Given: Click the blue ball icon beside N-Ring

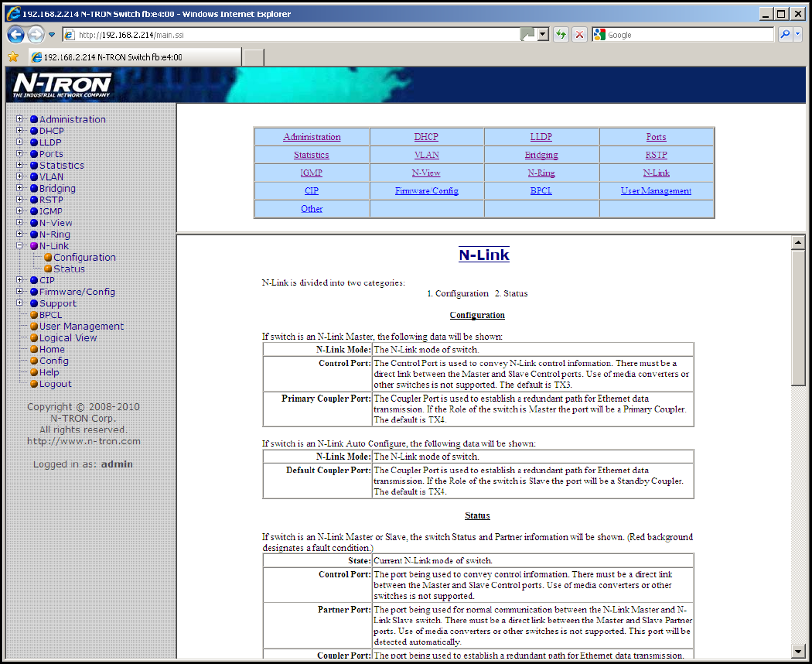Looking at the screenshot, I should [34, 234].
